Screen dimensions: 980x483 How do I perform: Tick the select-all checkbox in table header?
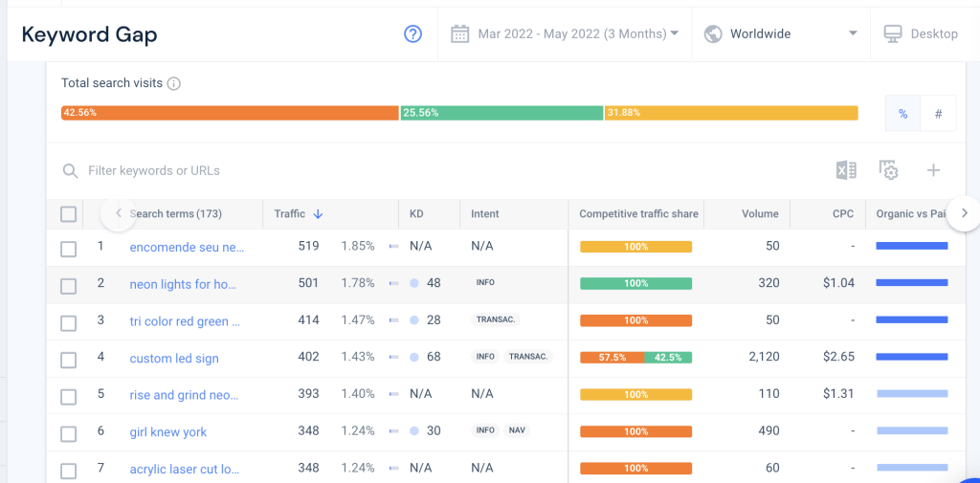69,214
